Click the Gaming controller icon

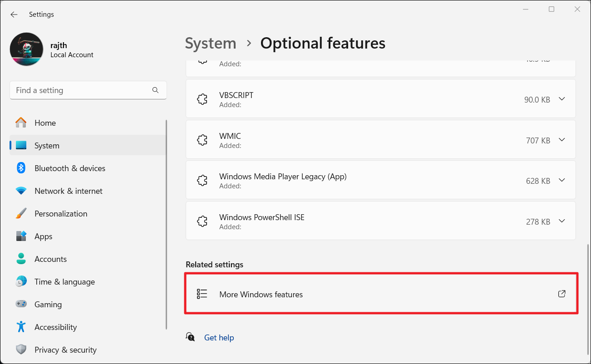point(21,305)
